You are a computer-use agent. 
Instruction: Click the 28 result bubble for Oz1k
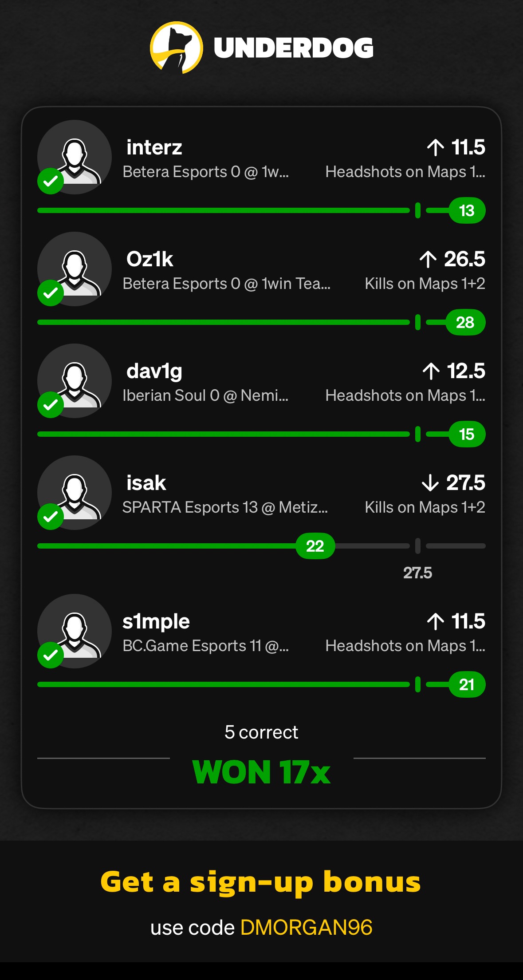pyautogui.click(x=465, y=322)
